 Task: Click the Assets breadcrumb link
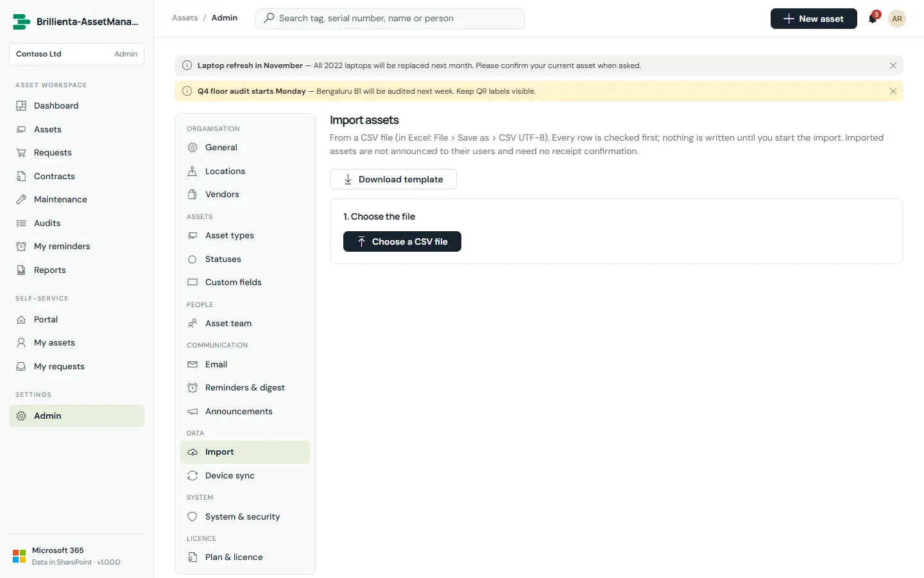click(x=185, y=18)
